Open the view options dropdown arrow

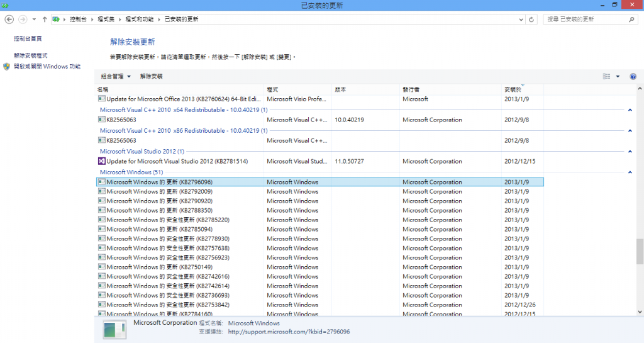(618, 76)
